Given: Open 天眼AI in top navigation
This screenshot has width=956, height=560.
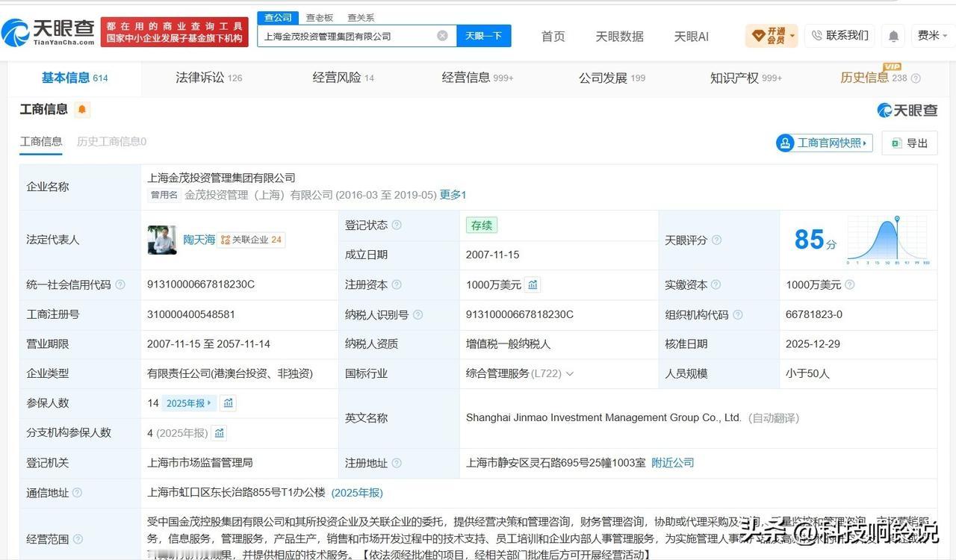Looking at the screenshot, I should pos(691,36).
